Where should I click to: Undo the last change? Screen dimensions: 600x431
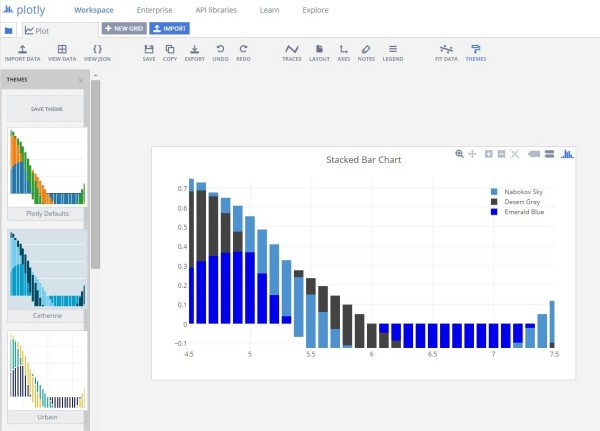[x=220, y=53]
